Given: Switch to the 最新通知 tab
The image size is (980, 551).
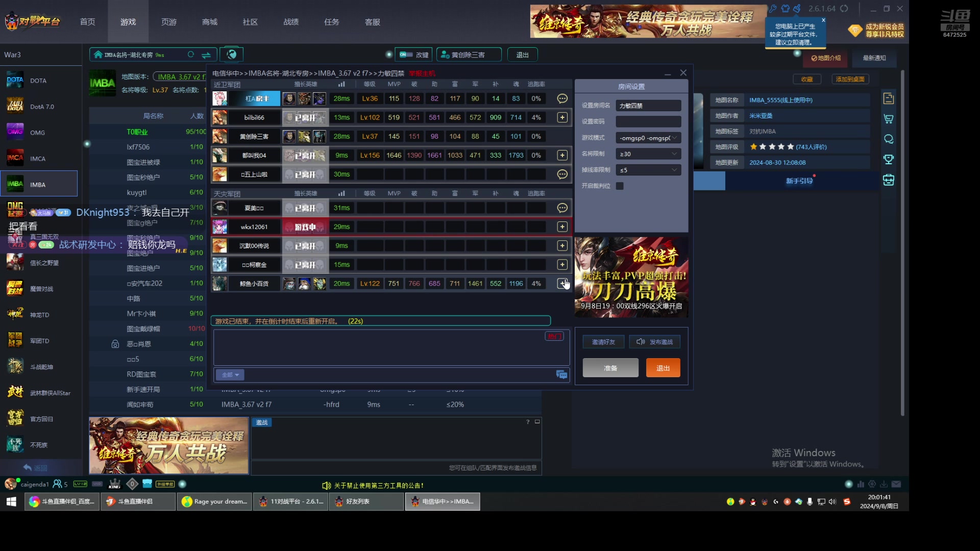Looking at the screenshot, I should pos(874,58).
